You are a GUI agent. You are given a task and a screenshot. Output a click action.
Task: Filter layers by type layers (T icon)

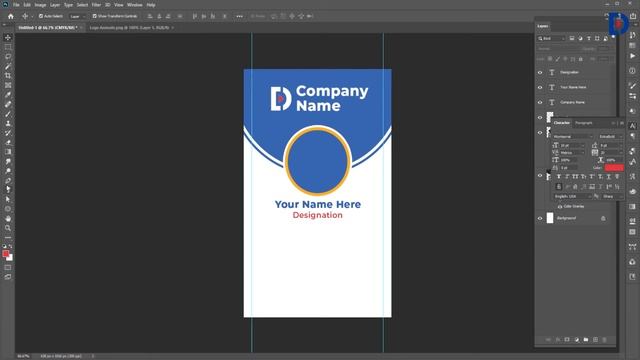(x=589, y=38)
